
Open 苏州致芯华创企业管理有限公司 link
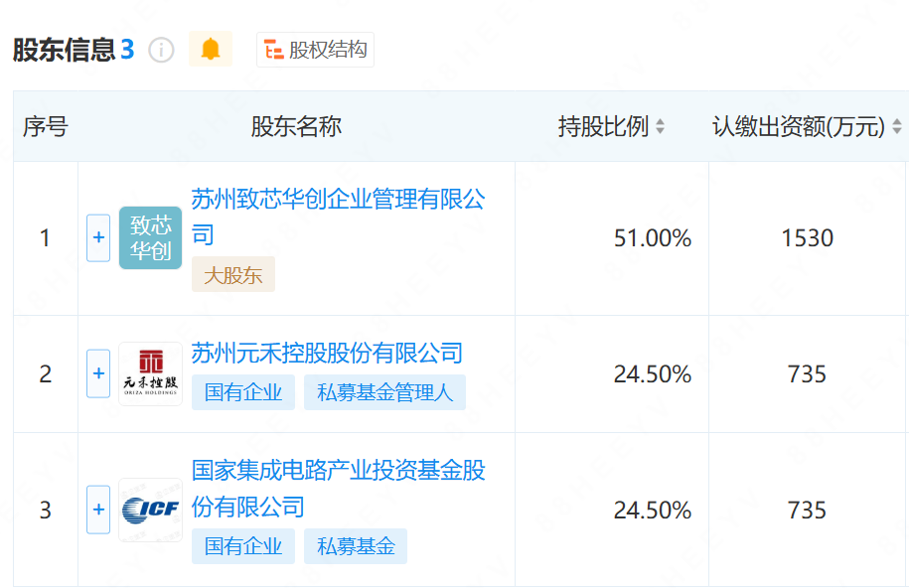pyautogui.click(x=339, y=217)
